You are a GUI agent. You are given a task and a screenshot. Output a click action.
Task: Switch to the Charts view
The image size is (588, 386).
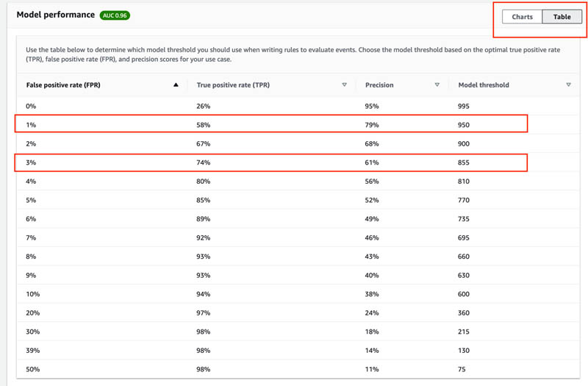coord(522,17)
